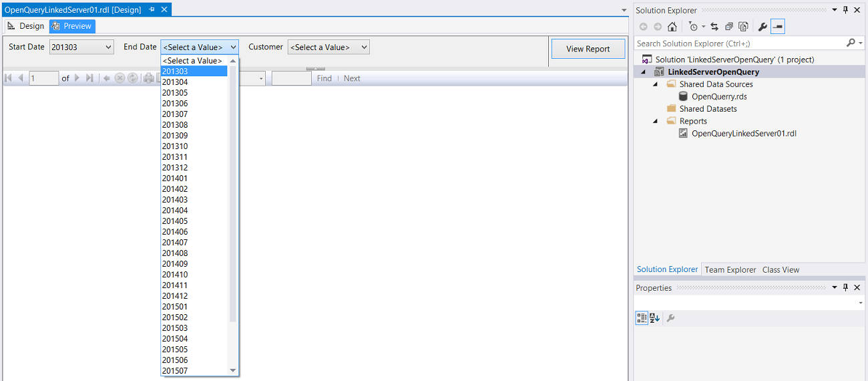
Task: Click the End Date list scroll-down arrow
Action: 233,370
